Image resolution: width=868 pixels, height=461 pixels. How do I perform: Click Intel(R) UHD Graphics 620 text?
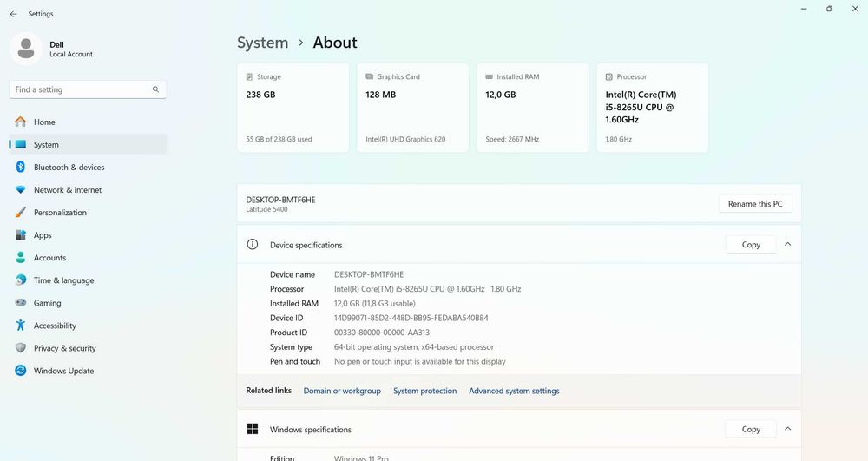(405, 140)
